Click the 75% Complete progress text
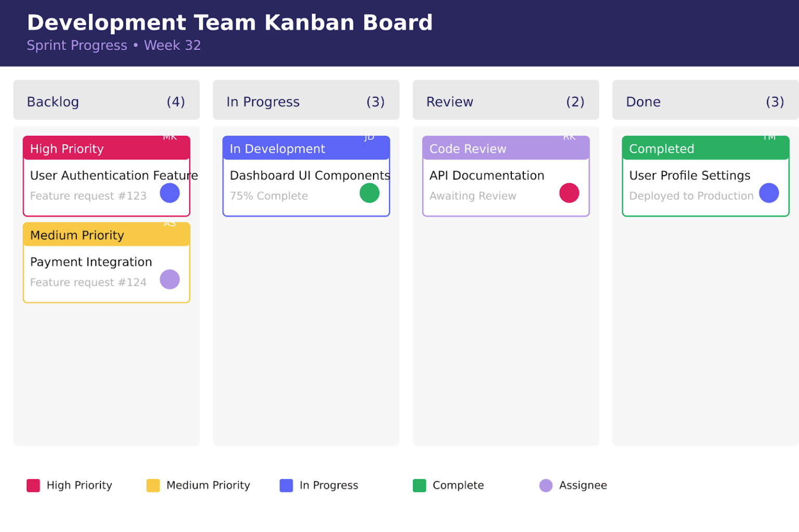Screen dimensions: 799x532 (x=268, y=196)
